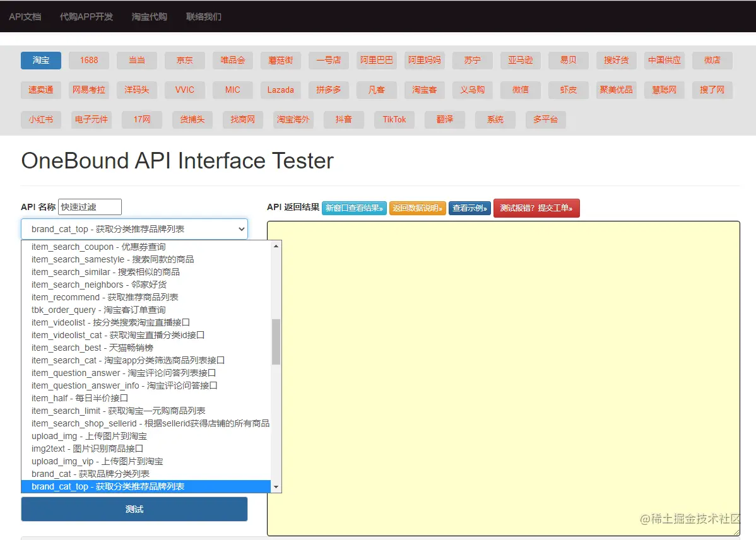This screenshot has width=756, height=540.
Task: Select the 虾皮 platform tab
Action: [x=569, y=90]
